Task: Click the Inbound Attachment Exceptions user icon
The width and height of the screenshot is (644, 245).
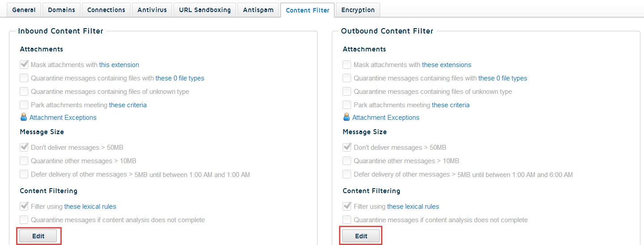Action: (24, 117)
